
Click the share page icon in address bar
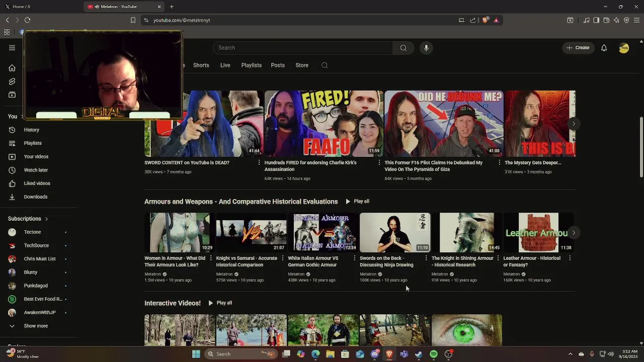(473, 20)
